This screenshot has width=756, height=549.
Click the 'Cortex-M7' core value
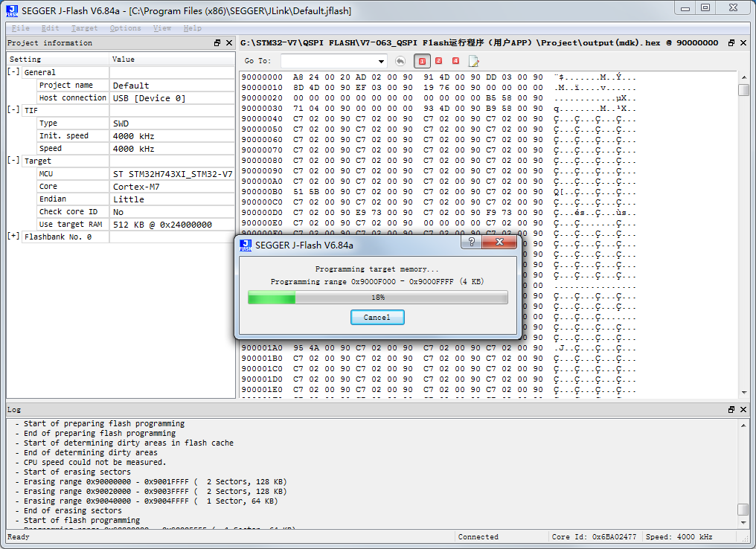(x=136, y=187)
